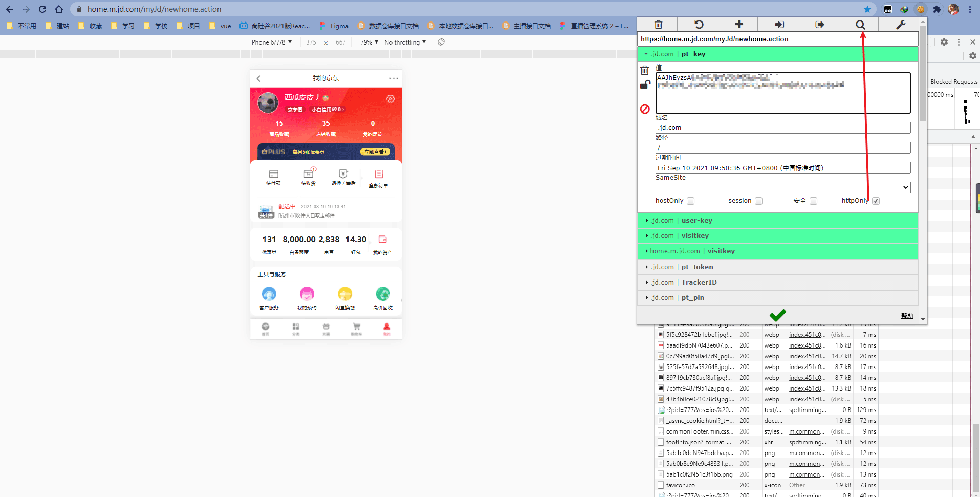Click the 帮助 help link
Image resolution: width=980 pixels, height=497 pixels.
click(907, 316)
